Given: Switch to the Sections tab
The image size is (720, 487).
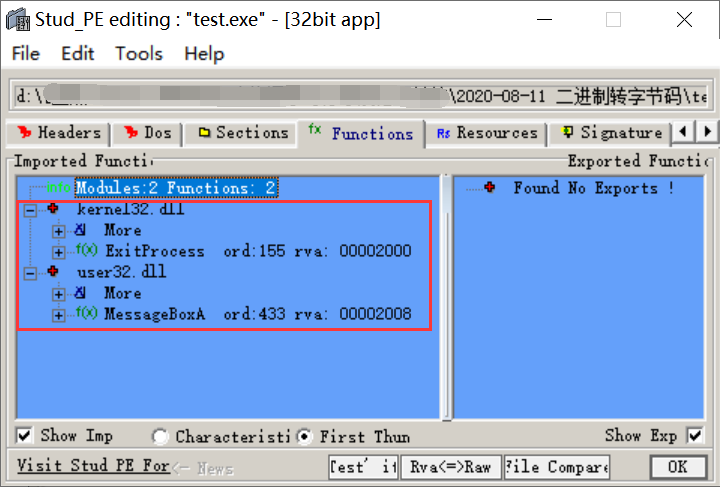Looking at the screenshot, I should pyautogui.click(x=242, y=133).
